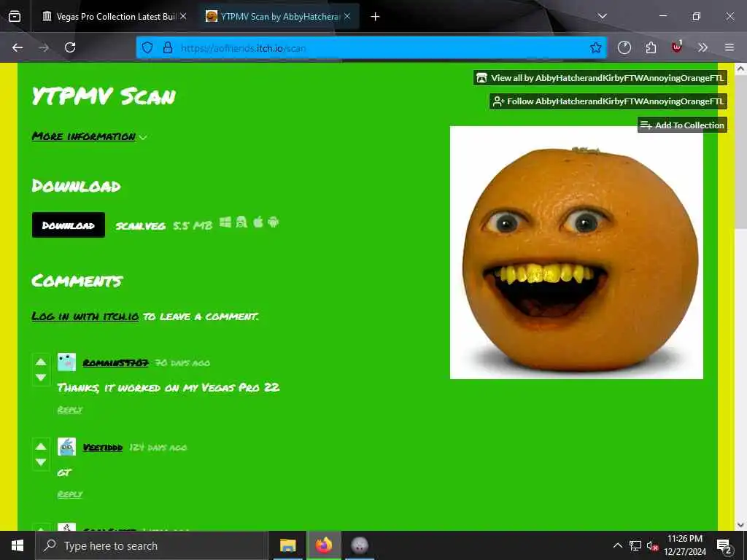Upvote Veetiddd's comment
This screenshot has width=747, height=560.
[41, 447]
